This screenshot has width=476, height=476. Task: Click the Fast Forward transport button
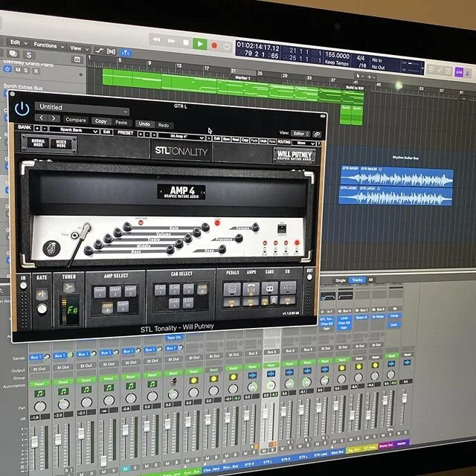tap(171, 41)
